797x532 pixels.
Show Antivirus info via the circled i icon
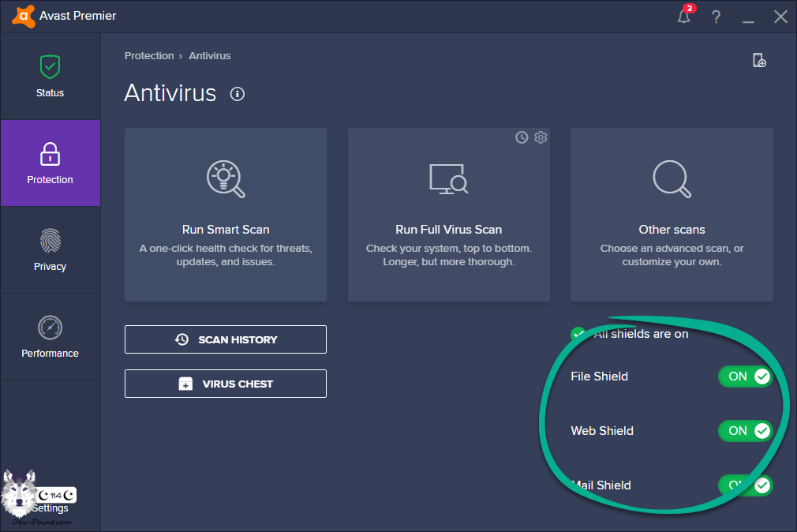coord(238,94)
